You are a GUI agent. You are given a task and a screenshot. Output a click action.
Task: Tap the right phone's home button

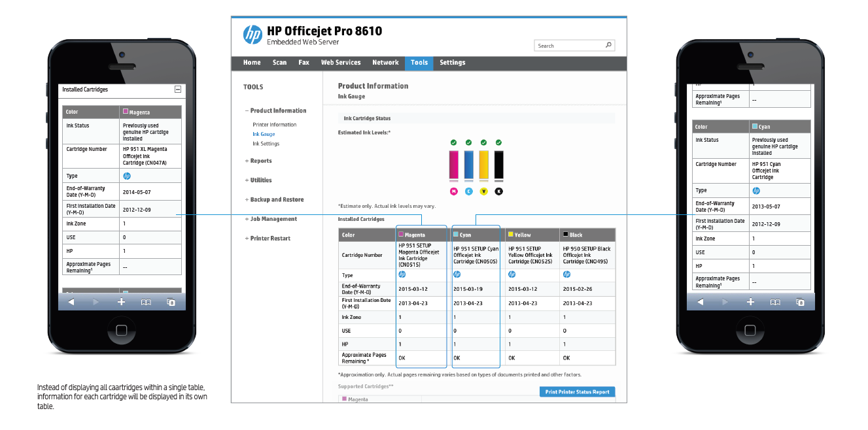750,330
